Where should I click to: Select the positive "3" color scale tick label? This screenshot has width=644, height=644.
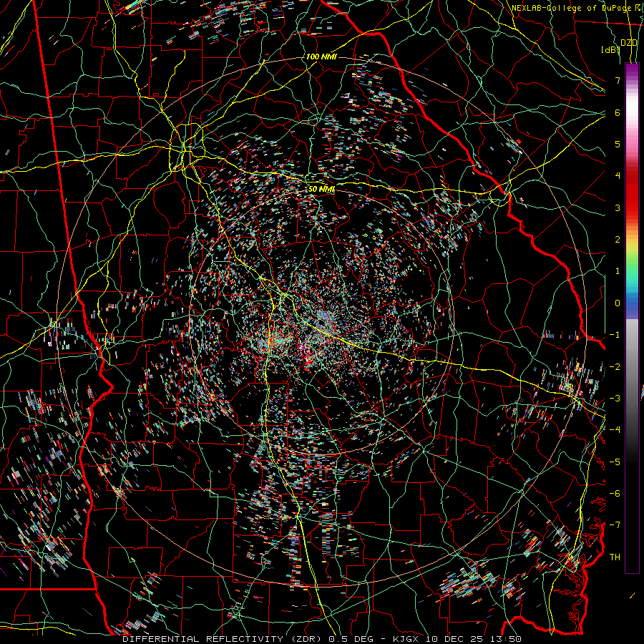(x=618, y=208)
